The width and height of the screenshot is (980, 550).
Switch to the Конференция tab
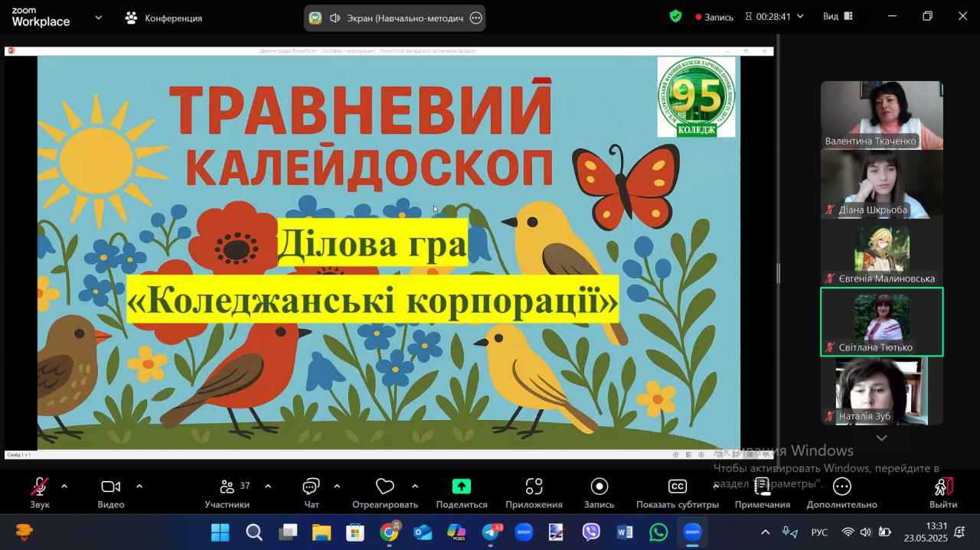point(164,18)
